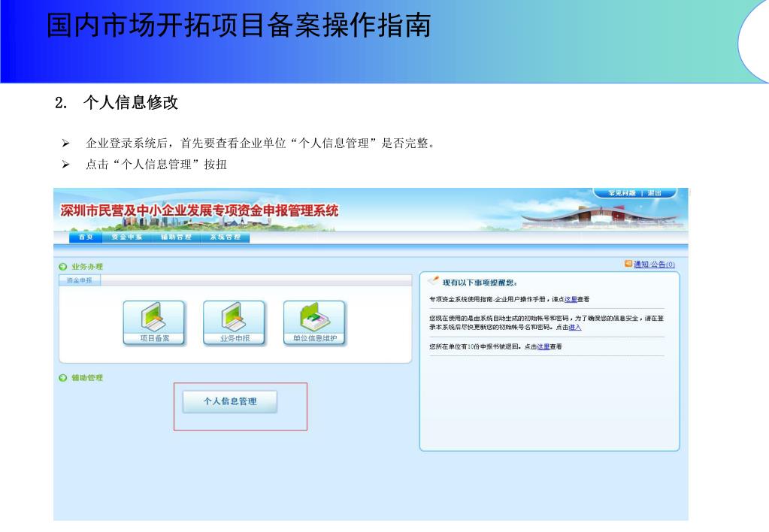The height and width of the screenshot is (532, 769).
Task: Click the 常见问题 link at top right
Action: pyautogui.click(x=622, y=193)
